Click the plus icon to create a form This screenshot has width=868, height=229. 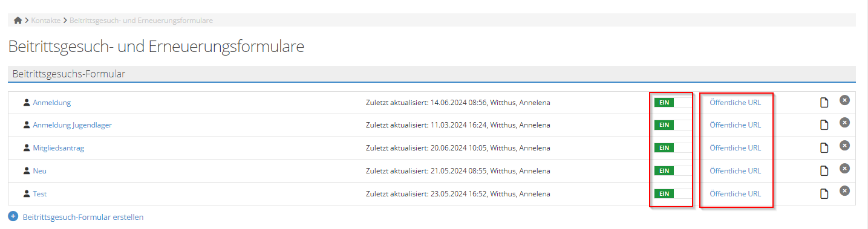tap(13, 216)
